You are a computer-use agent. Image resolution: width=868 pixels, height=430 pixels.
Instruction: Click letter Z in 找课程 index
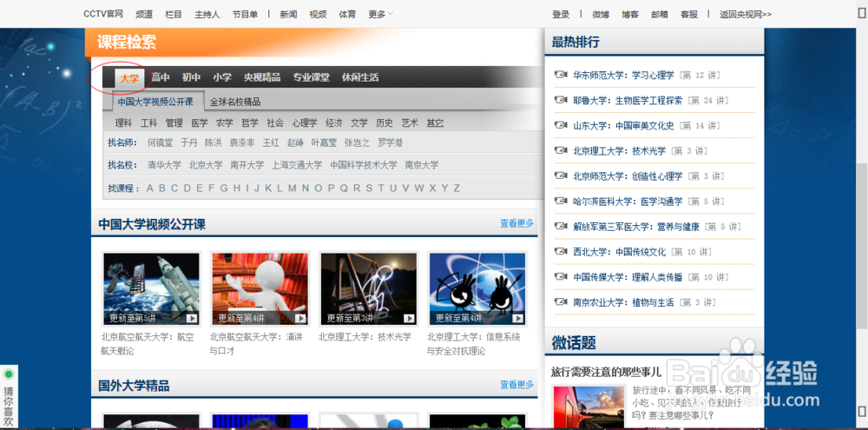[457, 189]
